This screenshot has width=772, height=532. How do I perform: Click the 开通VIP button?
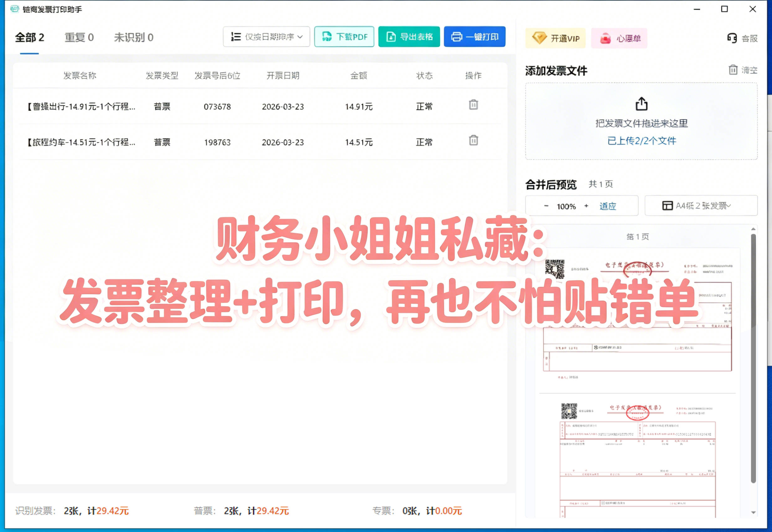pos(555,38)
